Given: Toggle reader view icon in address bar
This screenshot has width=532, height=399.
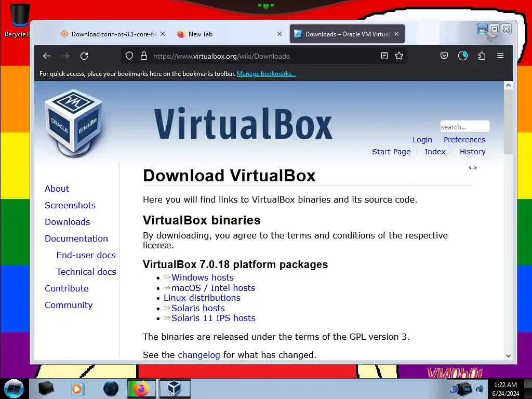Looking at the screenshot, I should (x=384, y=56).
